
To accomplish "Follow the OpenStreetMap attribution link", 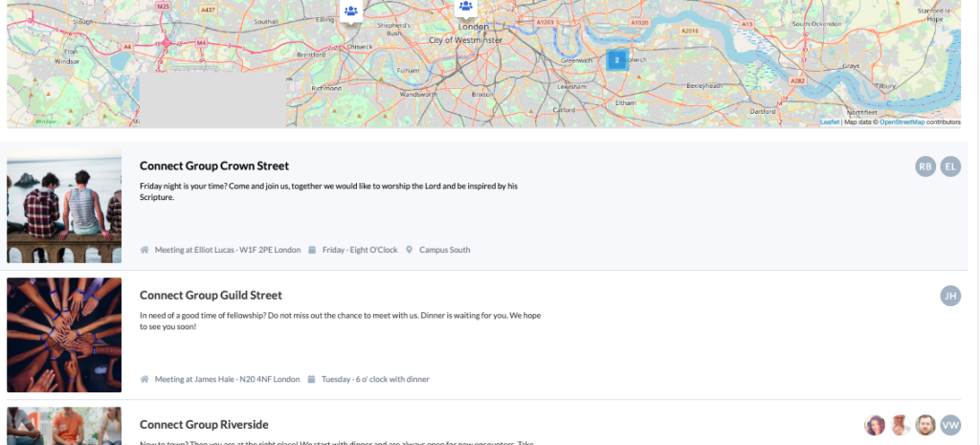I will tap(902, 122).
